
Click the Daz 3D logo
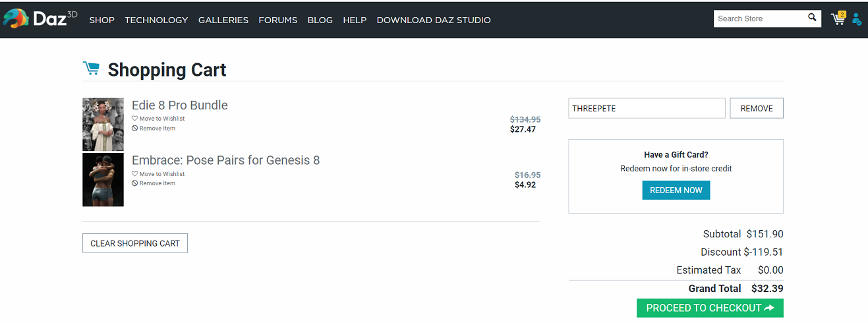click(x=40, y=18)
